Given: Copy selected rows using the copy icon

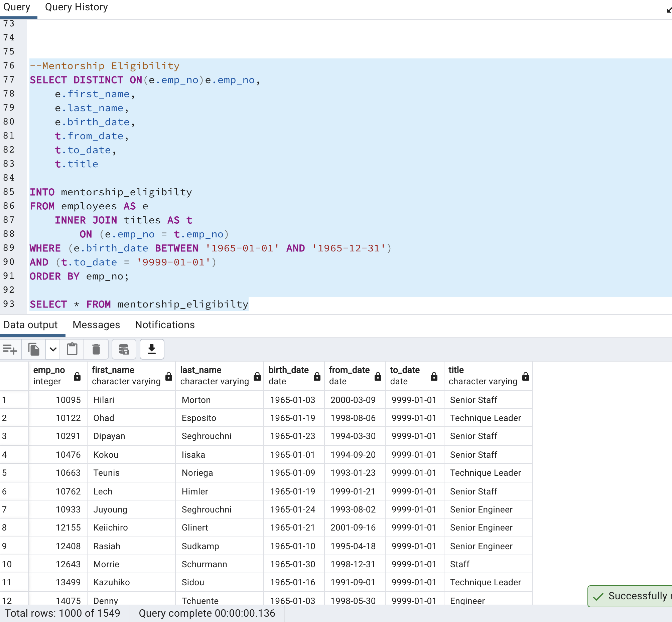Looking at the screenshot, I should [34, 349].
